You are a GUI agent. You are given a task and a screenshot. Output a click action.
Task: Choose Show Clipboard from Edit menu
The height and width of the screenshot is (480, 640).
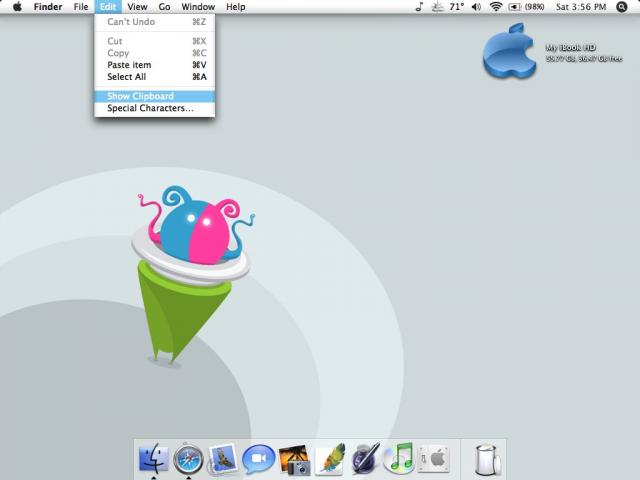click(155, 96)
